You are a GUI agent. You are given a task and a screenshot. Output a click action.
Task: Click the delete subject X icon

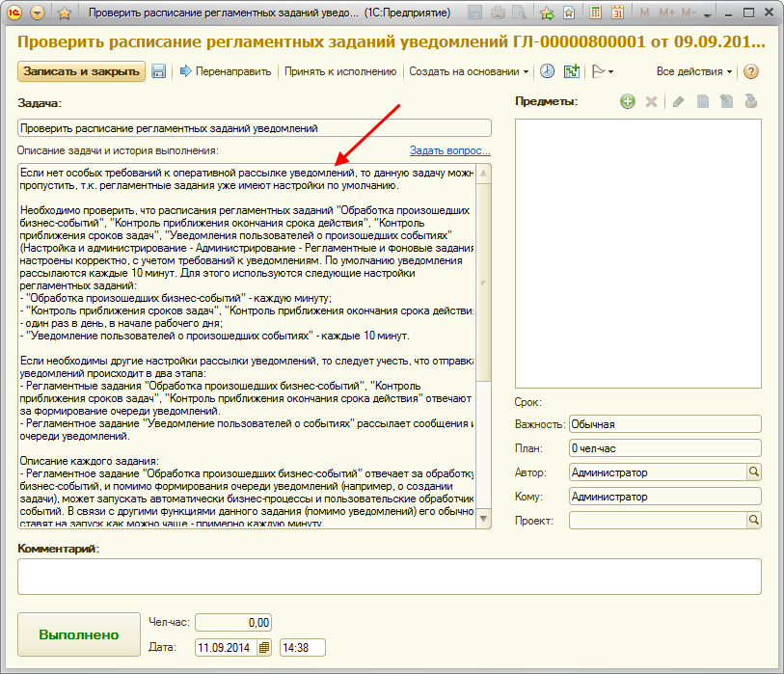tap(651, 102)
